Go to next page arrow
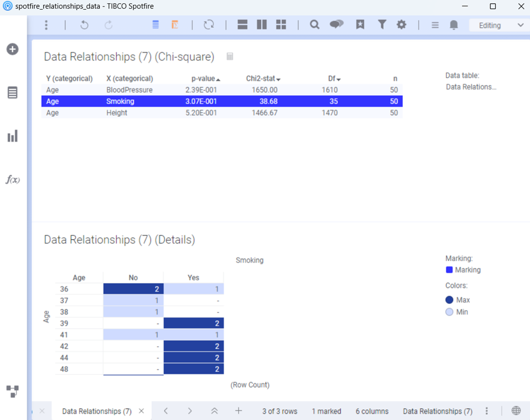 [190, 411]
